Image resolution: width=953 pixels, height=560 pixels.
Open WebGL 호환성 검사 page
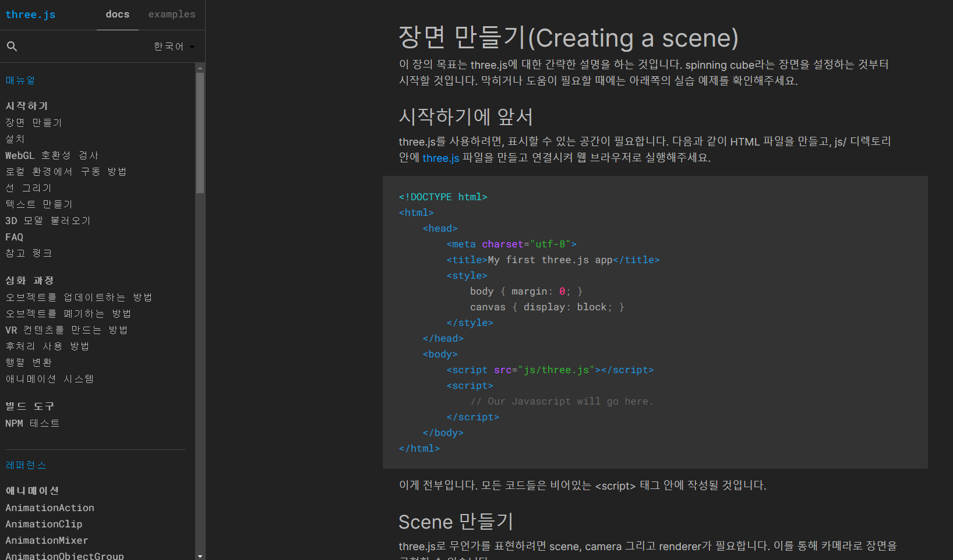click(x=52, y=155)
